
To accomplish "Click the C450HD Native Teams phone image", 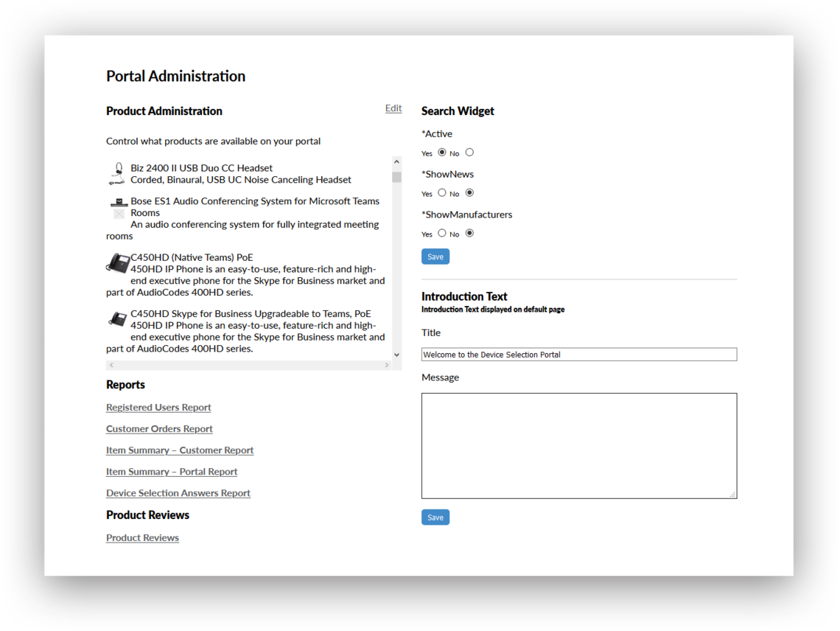I will click(x=118, y=263).
